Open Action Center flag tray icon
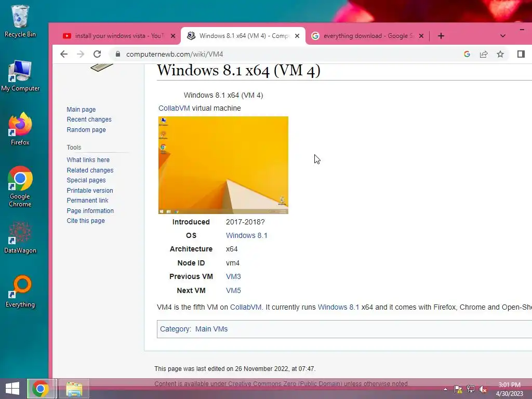 (458, 389)
